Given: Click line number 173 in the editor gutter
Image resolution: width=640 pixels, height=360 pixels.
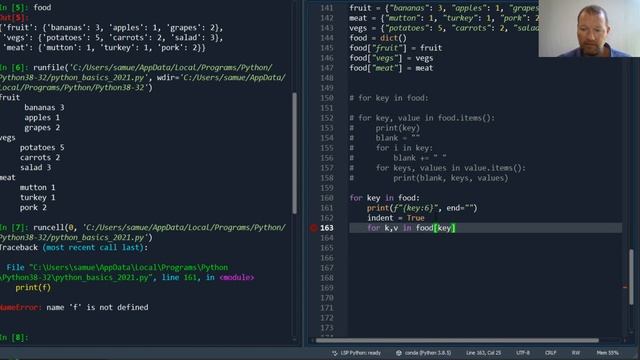Looking at the screenshot, I should 327,328.
